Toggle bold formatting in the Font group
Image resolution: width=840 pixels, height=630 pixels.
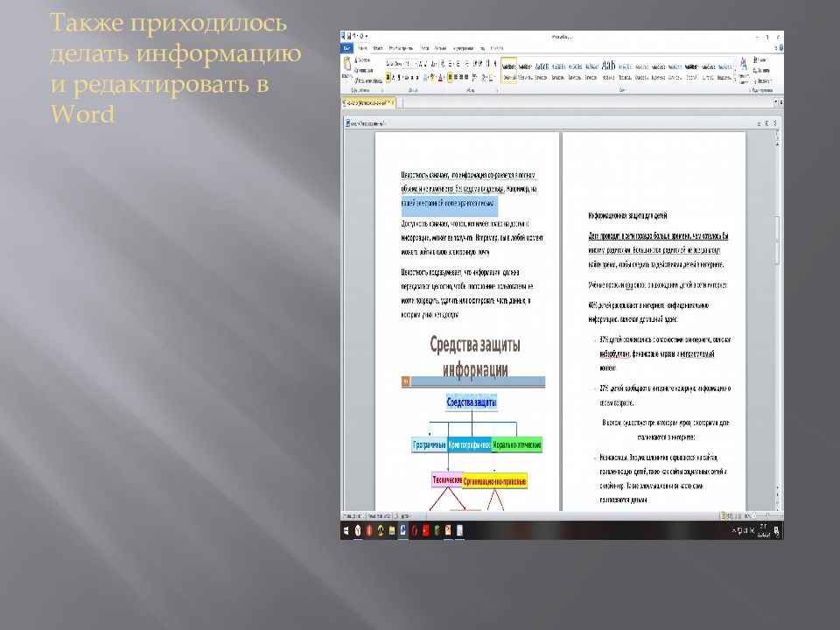click(x=388, y=77)
